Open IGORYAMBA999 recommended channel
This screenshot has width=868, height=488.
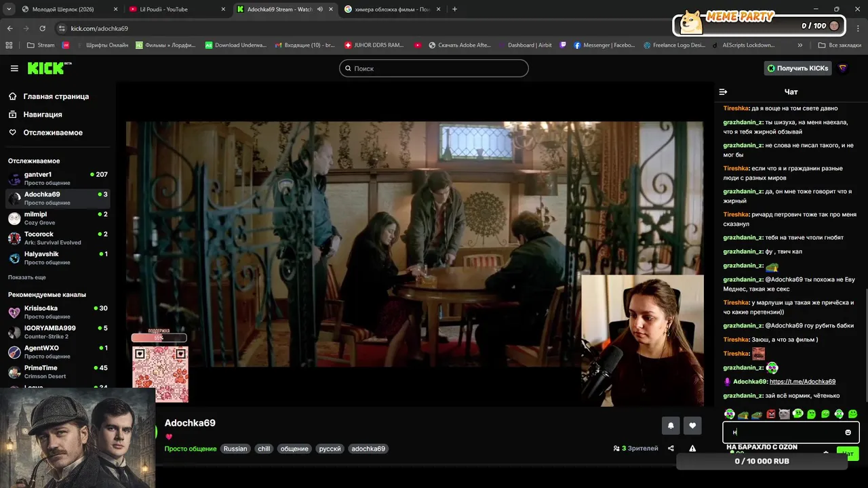[58, 332]
